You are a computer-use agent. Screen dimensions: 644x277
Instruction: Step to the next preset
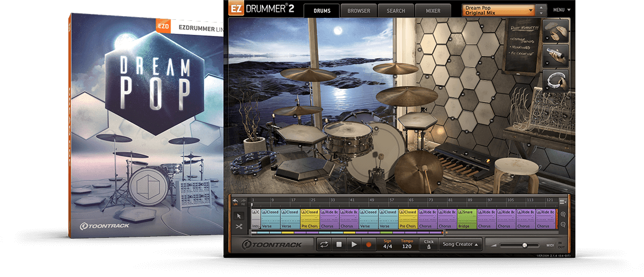click(541, 13)
